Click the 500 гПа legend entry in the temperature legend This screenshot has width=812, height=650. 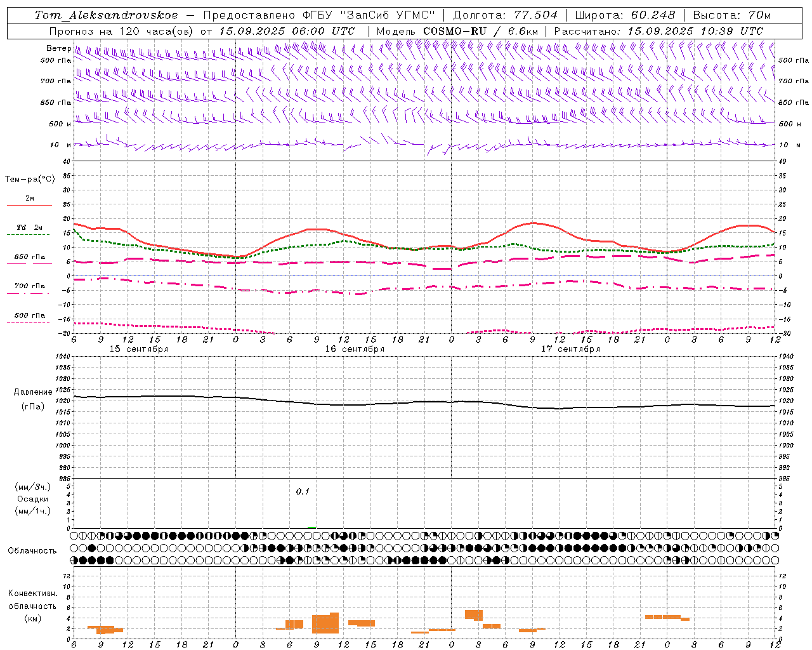click(29, 315)
